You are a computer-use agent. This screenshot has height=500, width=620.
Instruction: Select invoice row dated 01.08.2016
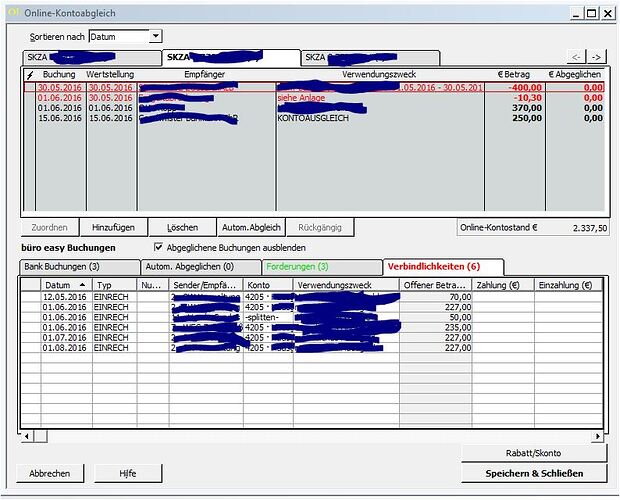click(312, 348)
